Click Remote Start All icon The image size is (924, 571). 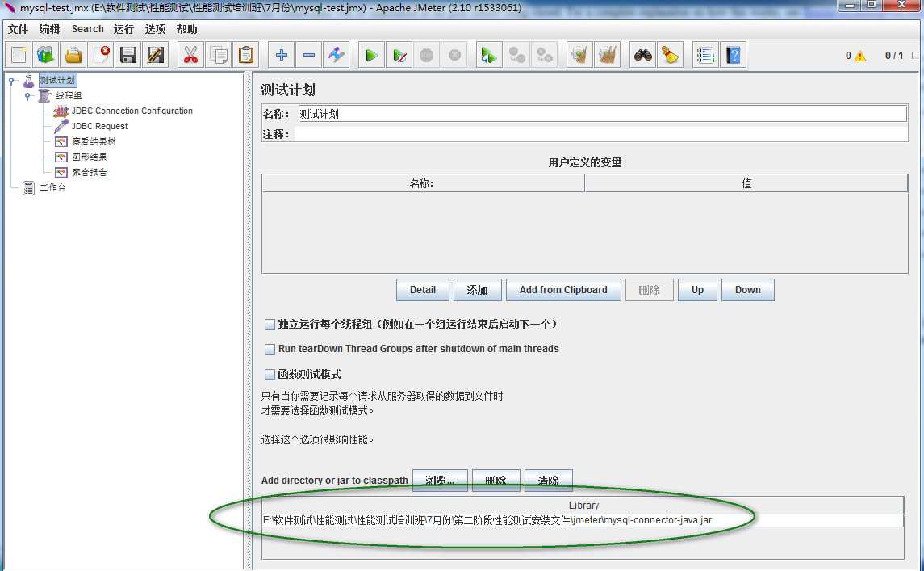(489, 56)
